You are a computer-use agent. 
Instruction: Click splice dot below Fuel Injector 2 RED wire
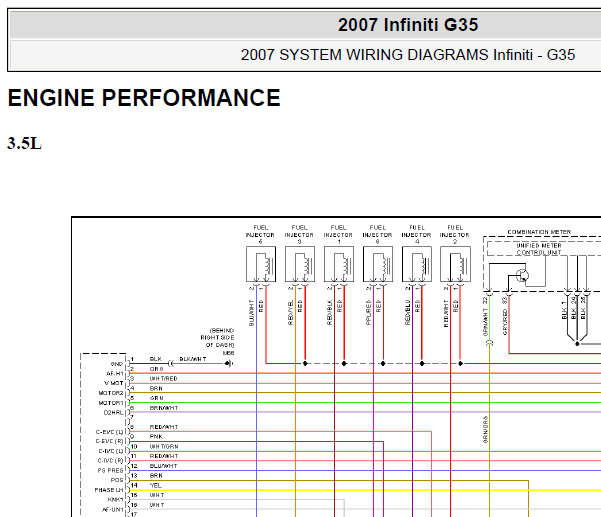point(460,363)
